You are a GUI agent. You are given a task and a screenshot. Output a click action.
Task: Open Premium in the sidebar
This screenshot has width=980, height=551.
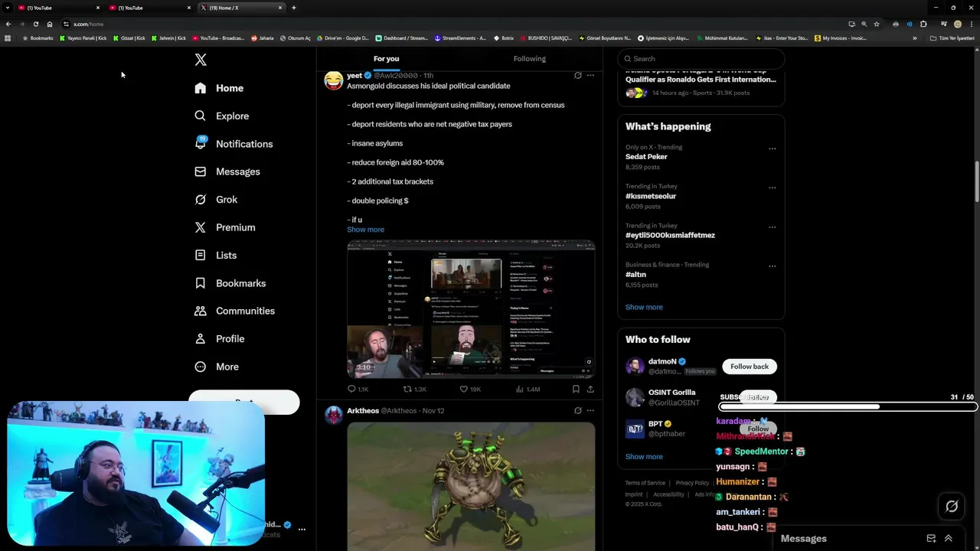tap(225, 227)
